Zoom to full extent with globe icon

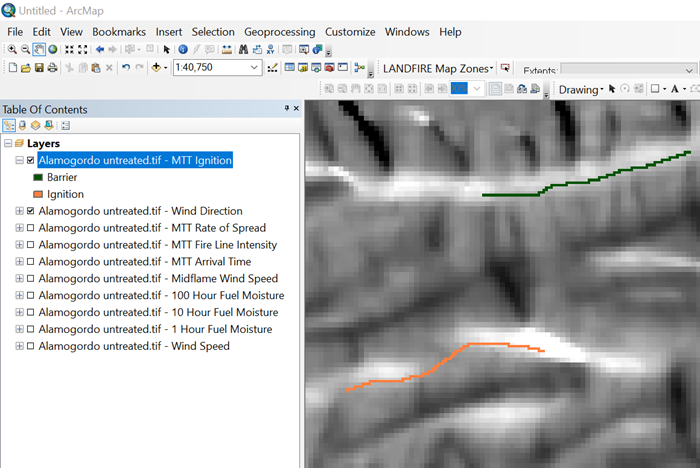click(53, 50)
